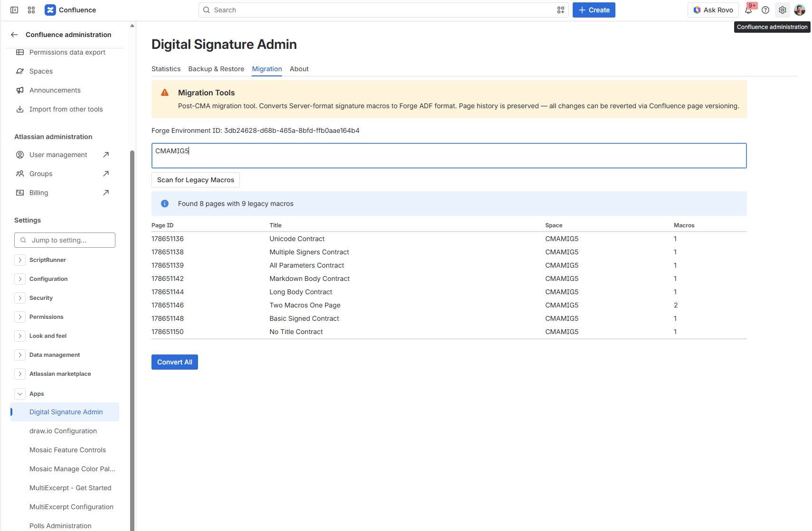
Task: Click Scan for Legacy Macros button
Action: (x=196, y=180)
